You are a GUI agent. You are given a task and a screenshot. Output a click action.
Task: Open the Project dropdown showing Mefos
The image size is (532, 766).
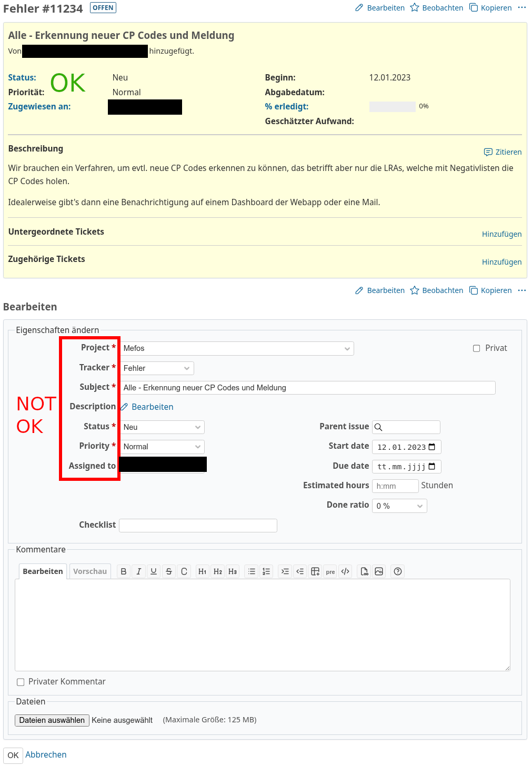(x=237, y=348)
